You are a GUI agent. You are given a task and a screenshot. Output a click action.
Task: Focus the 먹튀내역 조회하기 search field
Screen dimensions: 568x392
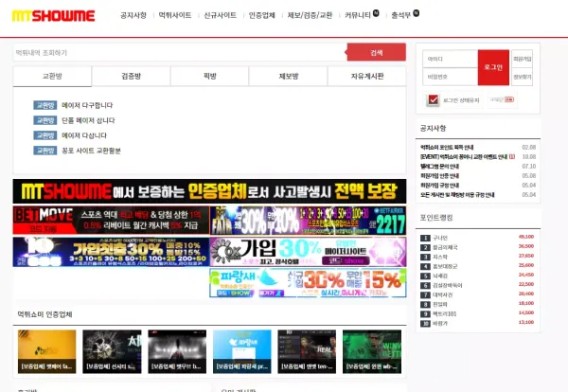pos(180,52)
